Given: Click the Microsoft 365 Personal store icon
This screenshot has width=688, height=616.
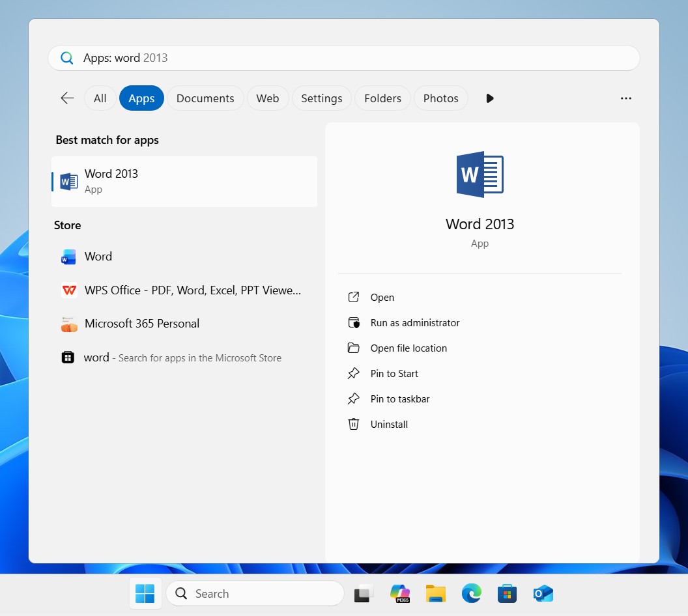Looking at the screenshot, I should pos(68,324).
